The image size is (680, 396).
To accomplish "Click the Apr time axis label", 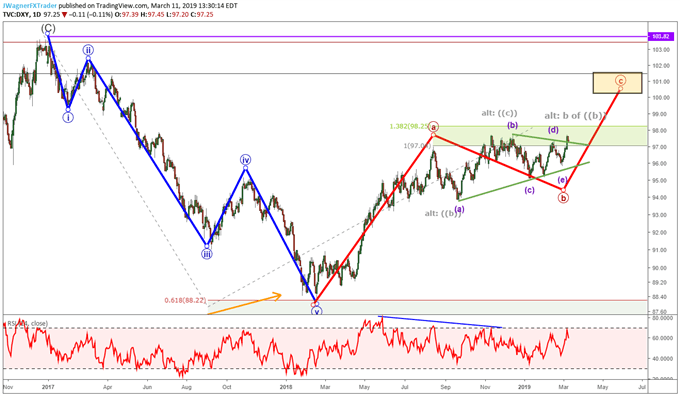I will pyautogui.click(x=108, y=386).
